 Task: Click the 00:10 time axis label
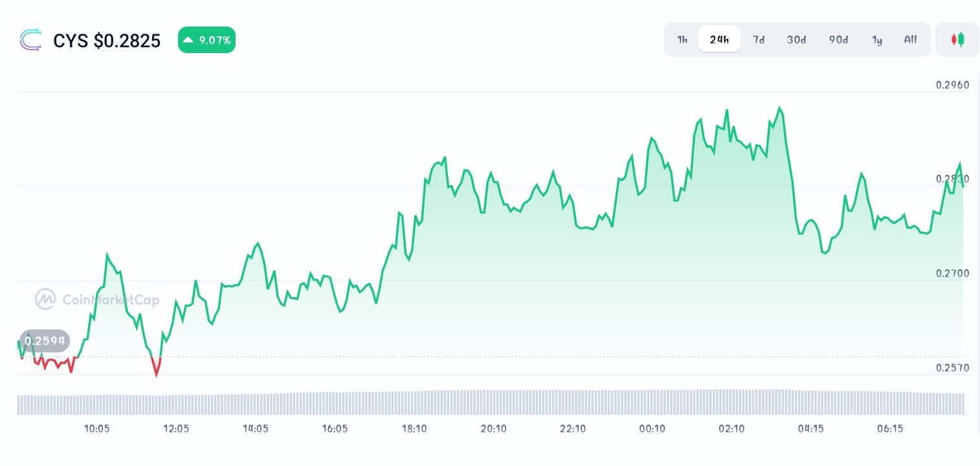(652, 428)
